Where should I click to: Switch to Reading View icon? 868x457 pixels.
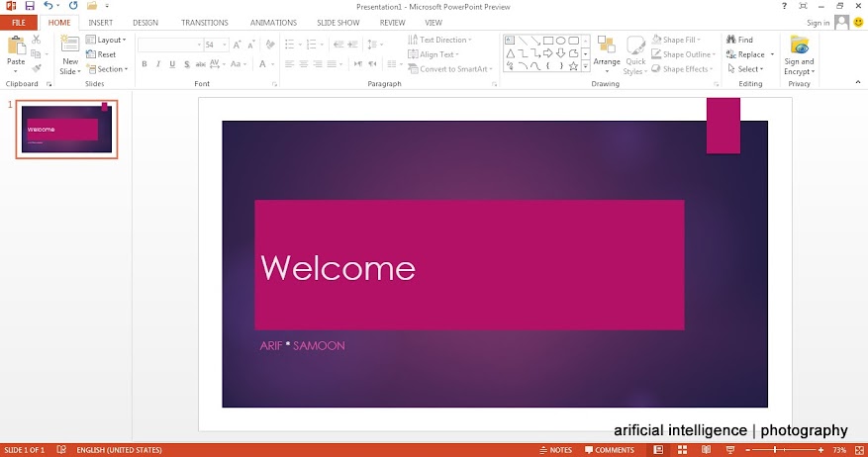coord(706,450)
